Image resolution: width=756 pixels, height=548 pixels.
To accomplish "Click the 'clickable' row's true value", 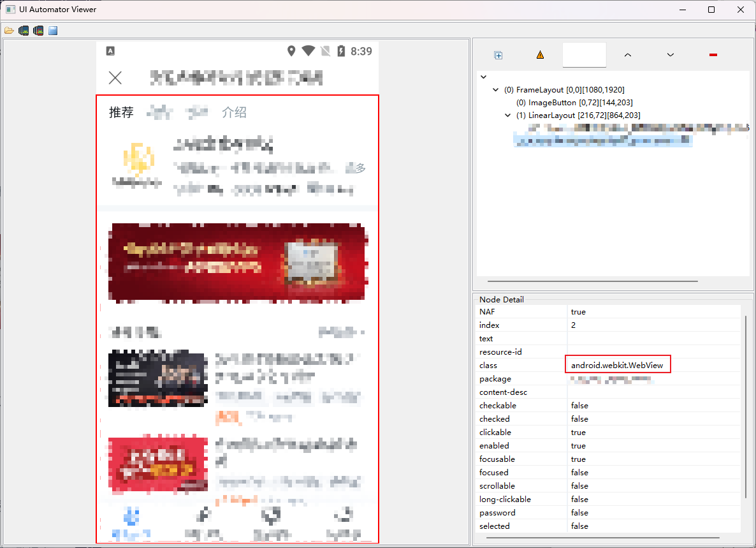I will click(x=578, y=433).
